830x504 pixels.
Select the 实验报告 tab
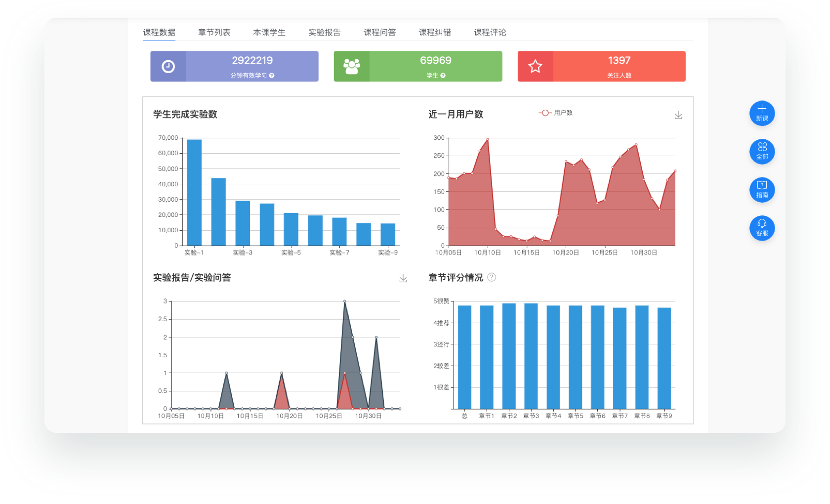point(325,32)
